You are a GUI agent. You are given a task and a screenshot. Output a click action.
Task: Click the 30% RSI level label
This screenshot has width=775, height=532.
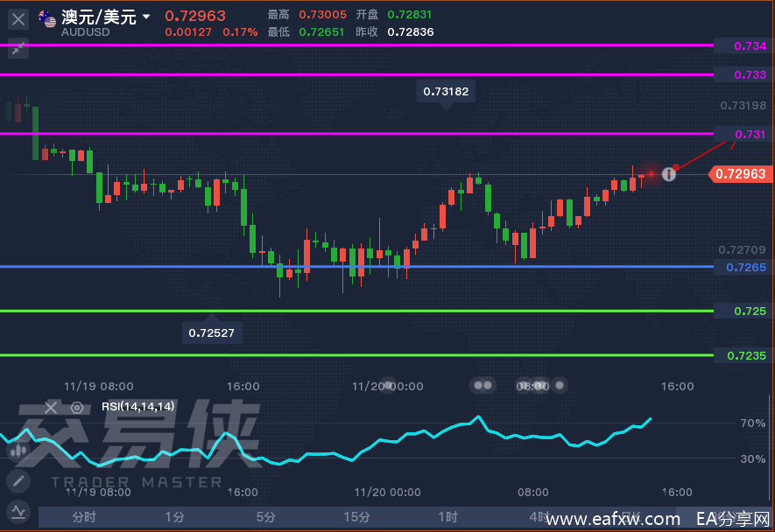753,458
